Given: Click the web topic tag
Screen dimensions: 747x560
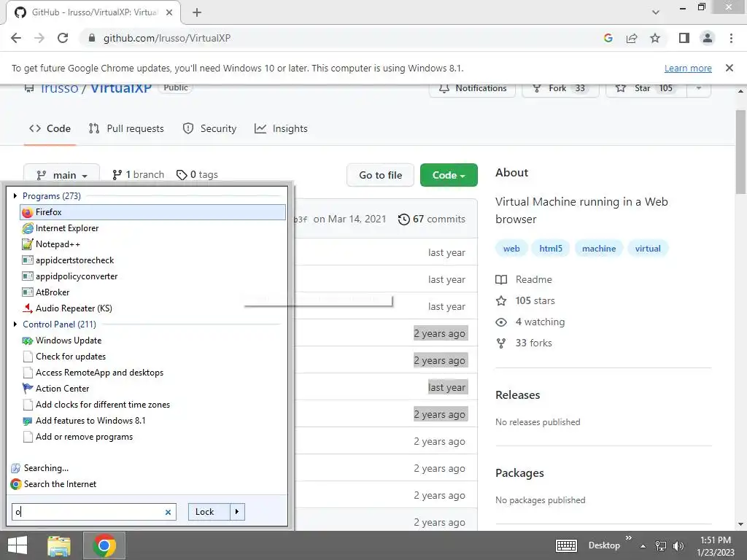Looking at the screenshot, I should click(x=511, y=249).
